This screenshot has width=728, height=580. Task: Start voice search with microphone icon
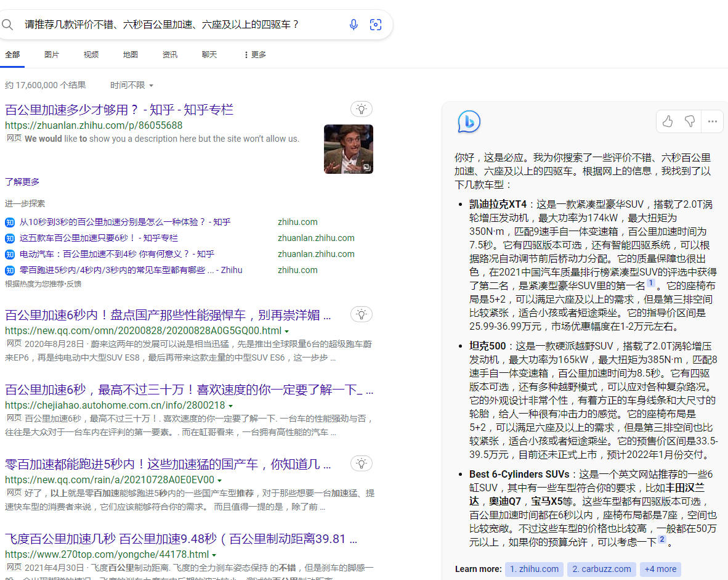coord(354,24)
